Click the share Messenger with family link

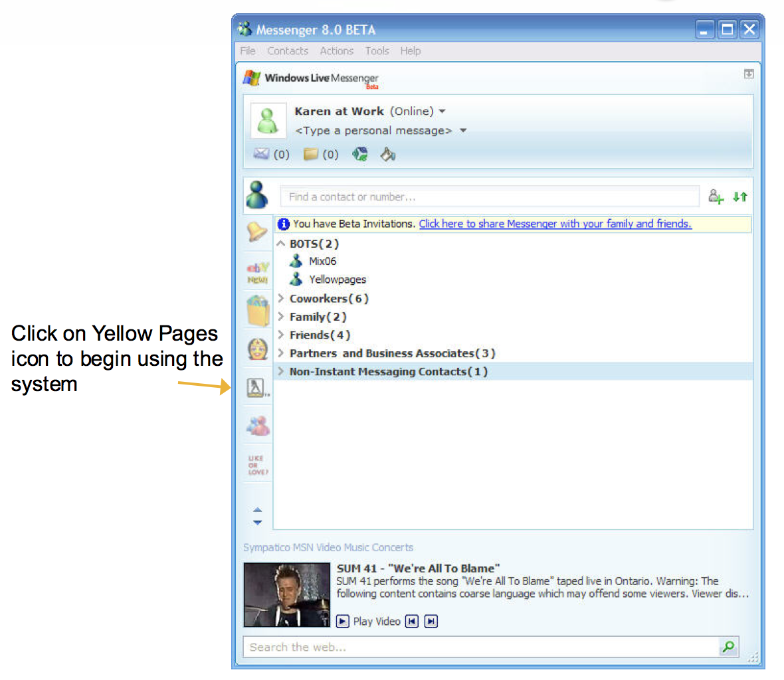(555, 224)
